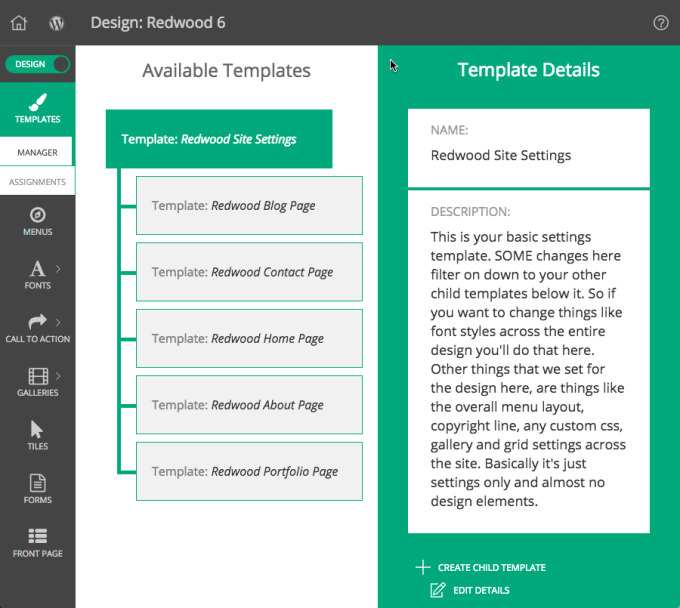This screenshot has width=680, height=608.
Task: Expand the Fonts submenu chevron
Action: 58,269
